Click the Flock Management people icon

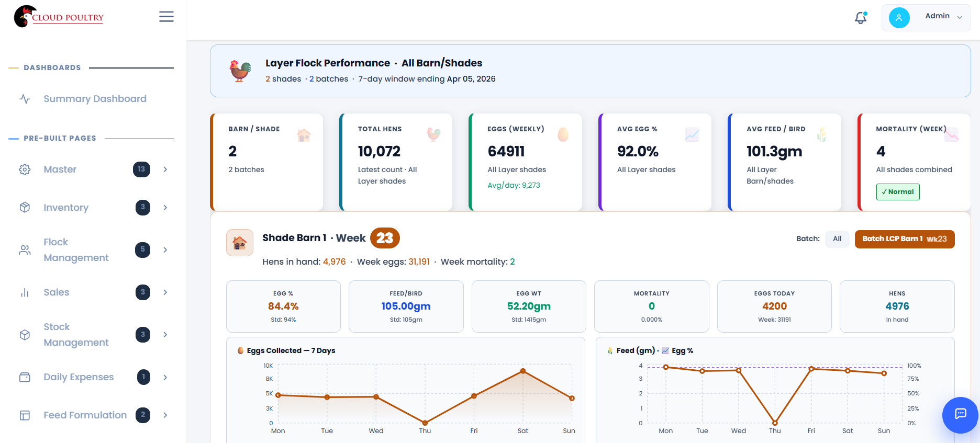[x=25, y=250]
